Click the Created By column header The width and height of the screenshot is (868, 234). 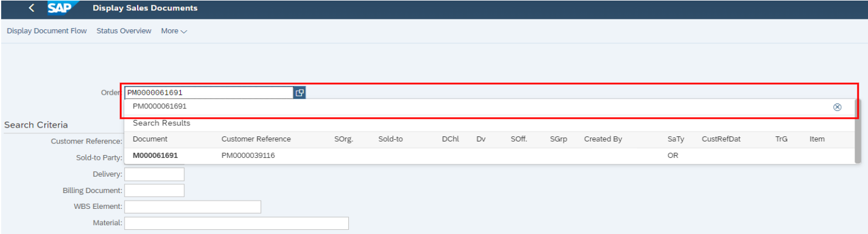tap(603, 139)
